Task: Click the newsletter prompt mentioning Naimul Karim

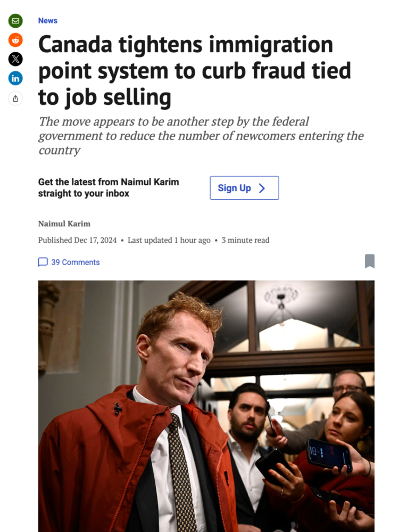Action: [109, 188]
